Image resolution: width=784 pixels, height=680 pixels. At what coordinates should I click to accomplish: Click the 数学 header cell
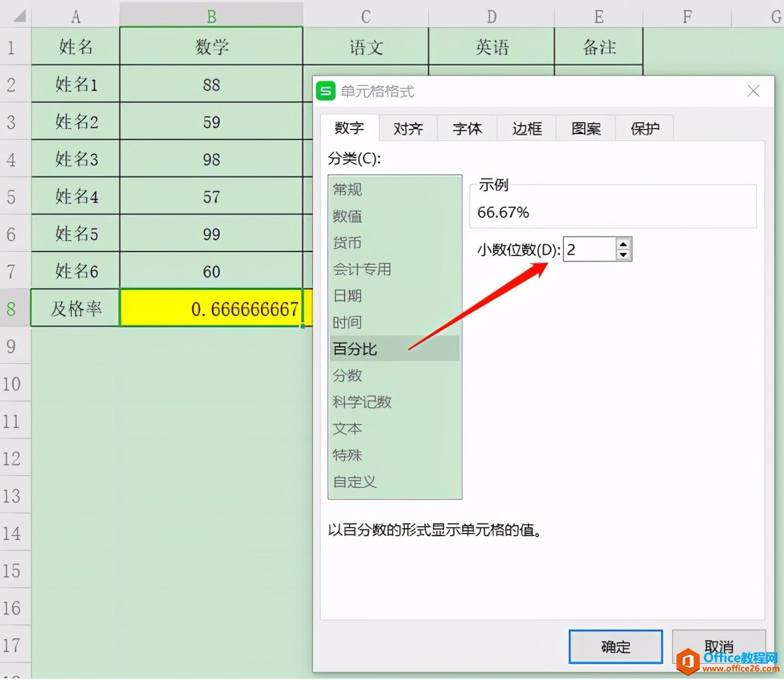pos(211,46)
